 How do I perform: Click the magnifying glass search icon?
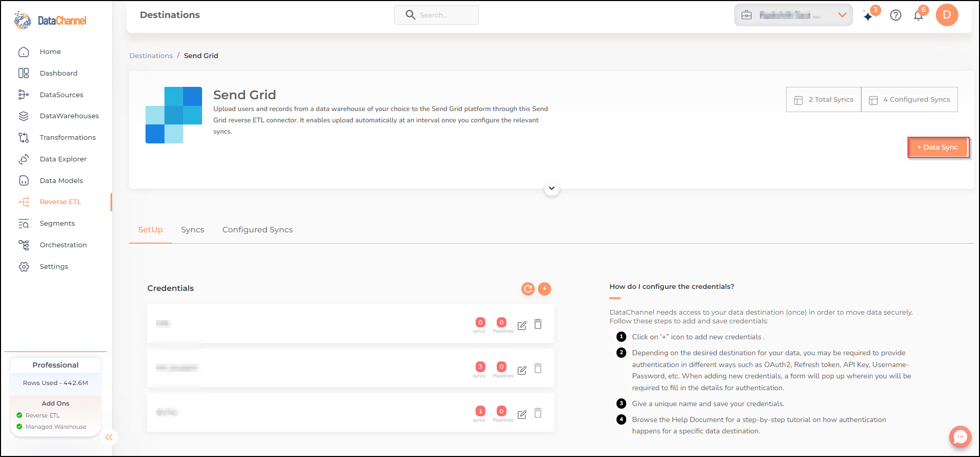click(410, 15)
